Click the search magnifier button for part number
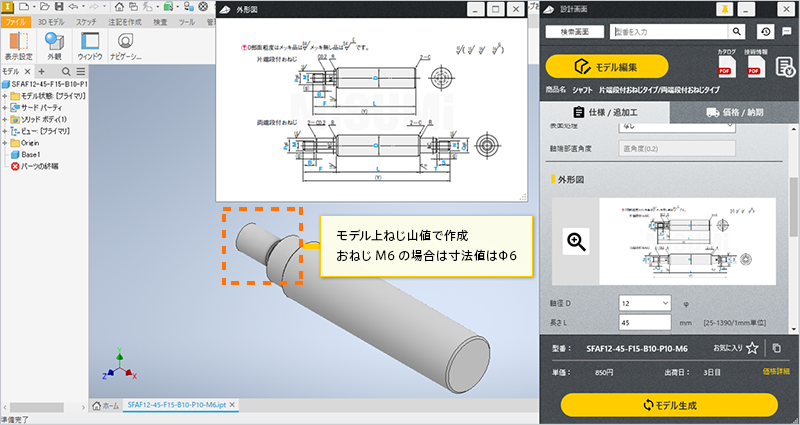Screen dimensions: 800x425 (736, 32)
